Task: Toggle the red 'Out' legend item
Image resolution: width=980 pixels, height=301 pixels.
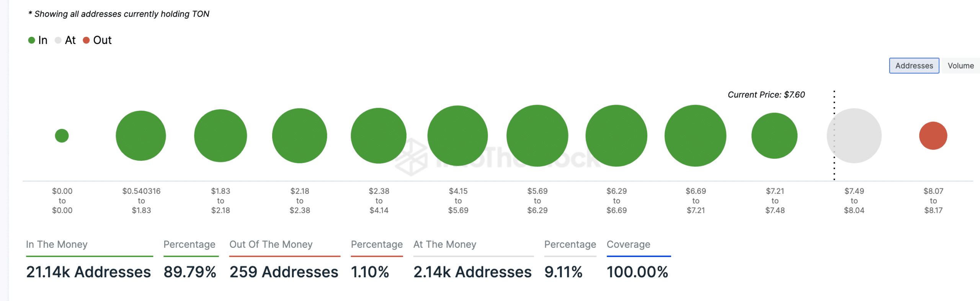Action: click(x=97, y=40)
